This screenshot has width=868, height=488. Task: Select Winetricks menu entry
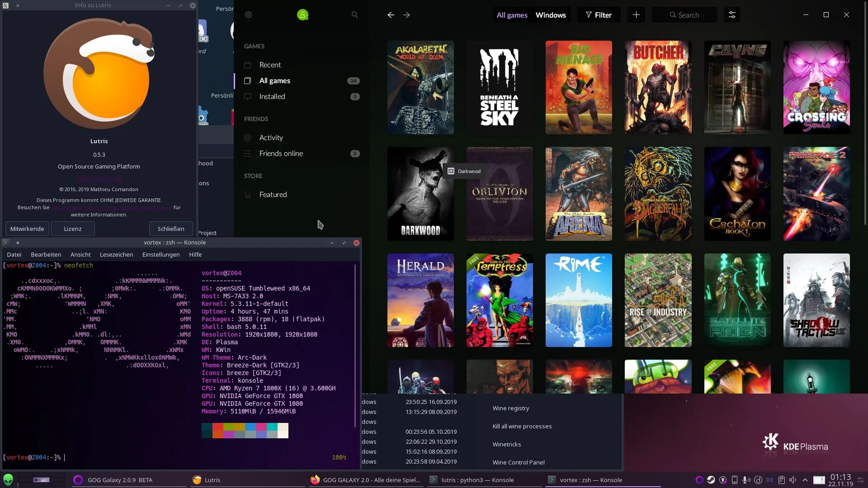(507, 445)
